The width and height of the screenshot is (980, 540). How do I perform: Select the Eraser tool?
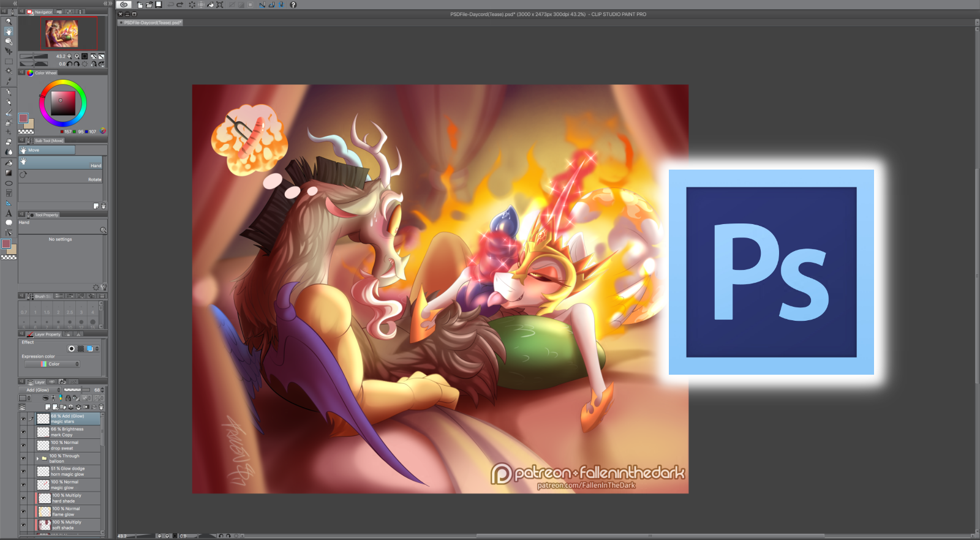pos(9,142)
